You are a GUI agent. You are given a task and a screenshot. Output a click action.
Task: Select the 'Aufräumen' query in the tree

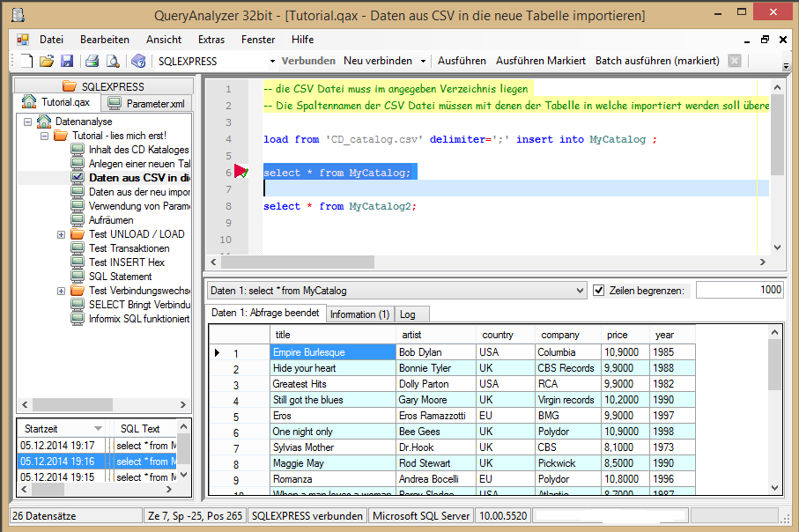(x=111, y=220)
